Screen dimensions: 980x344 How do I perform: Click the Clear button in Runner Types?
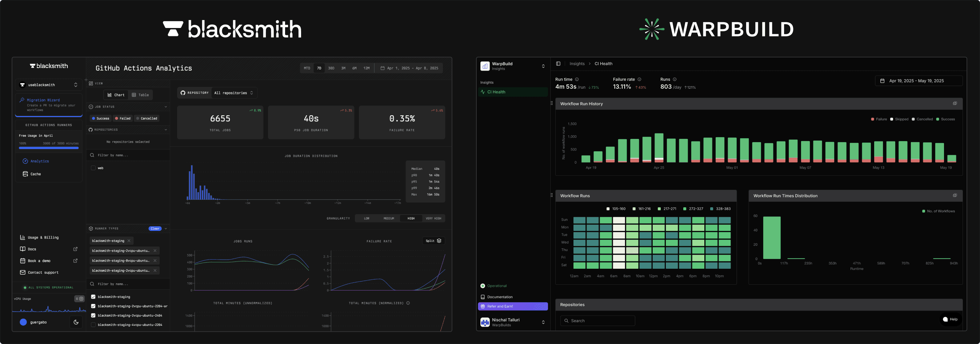[x=155, y=229]
